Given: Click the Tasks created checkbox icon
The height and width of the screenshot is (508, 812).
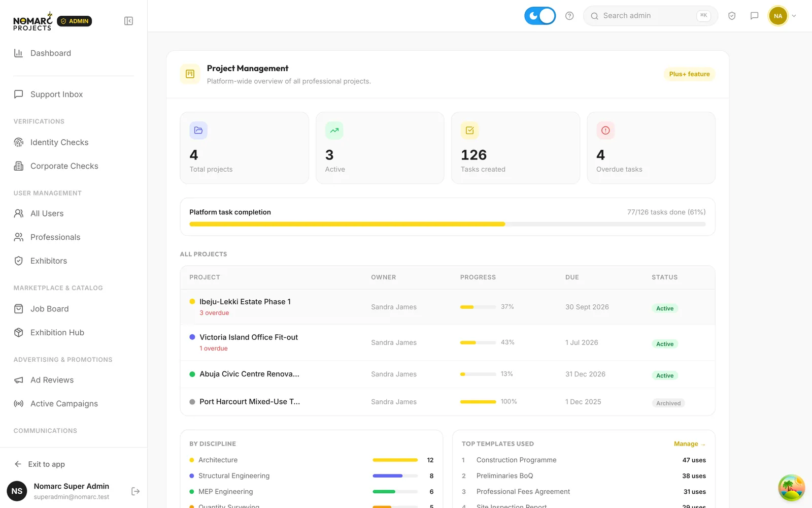Looking at the screenshot, I should pos(470,131).
